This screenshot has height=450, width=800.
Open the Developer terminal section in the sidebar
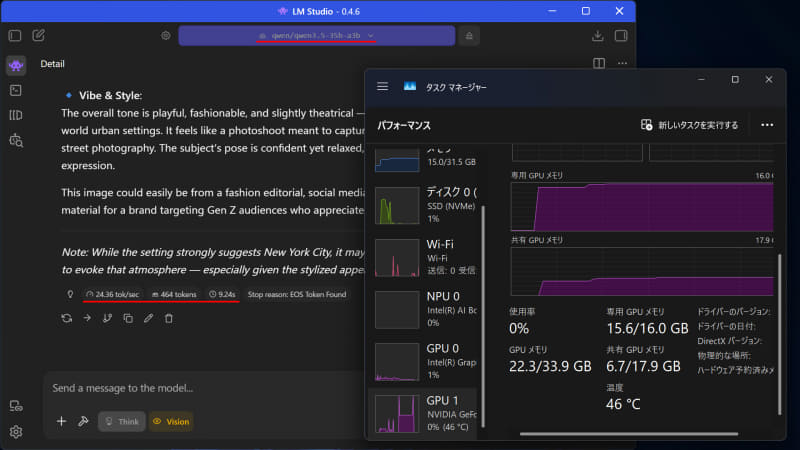coord(16,90)
